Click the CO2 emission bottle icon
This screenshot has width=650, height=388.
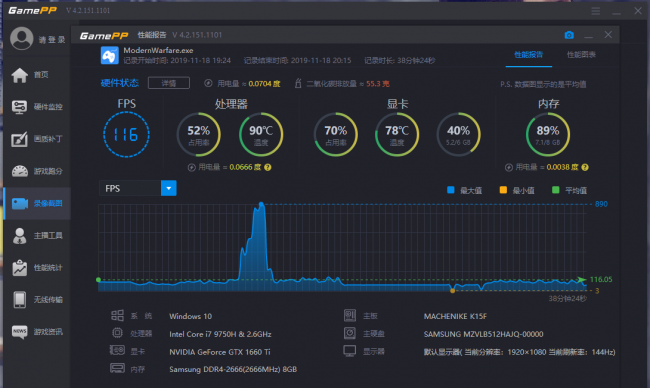tap(298, 83)
